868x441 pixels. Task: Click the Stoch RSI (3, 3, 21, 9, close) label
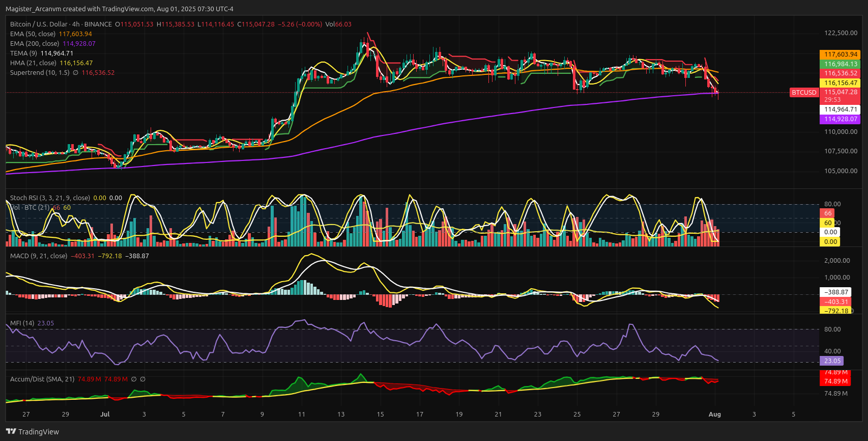(50, 198)
